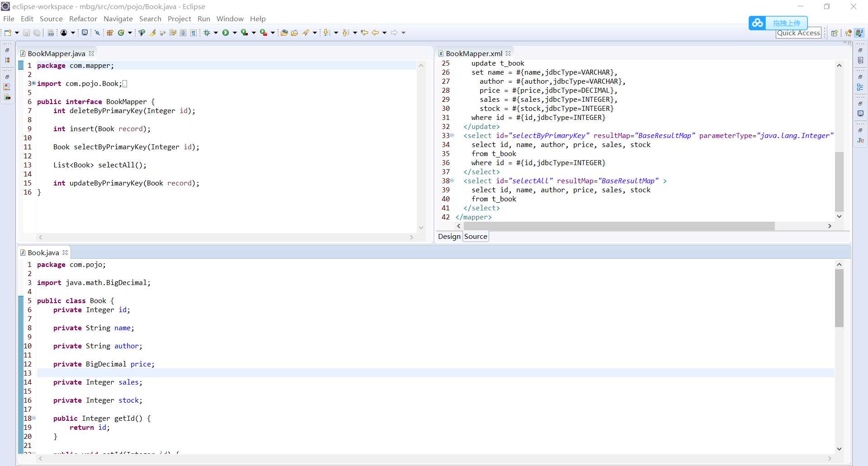Activate the Book.java editor tab
This screenshot has height=466, width=868.
tap(43, 252)
